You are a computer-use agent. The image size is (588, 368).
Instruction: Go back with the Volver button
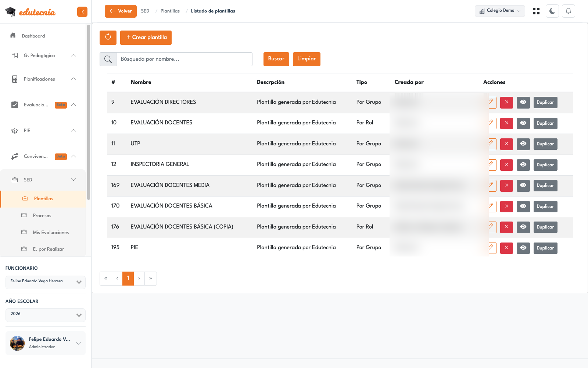click(121, 11)
